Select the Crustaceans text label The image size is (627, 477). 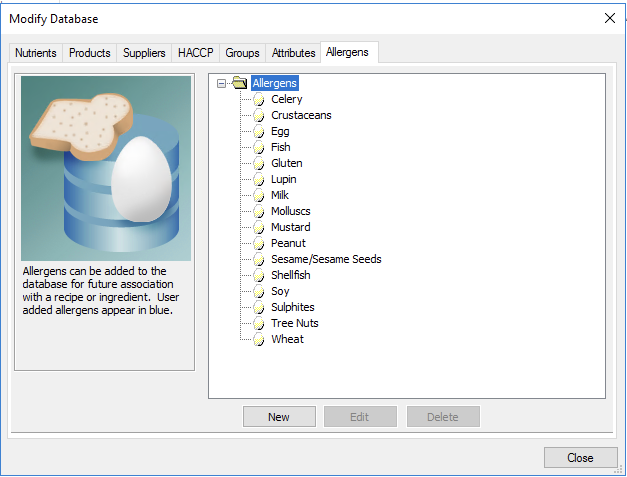point(302,115)
